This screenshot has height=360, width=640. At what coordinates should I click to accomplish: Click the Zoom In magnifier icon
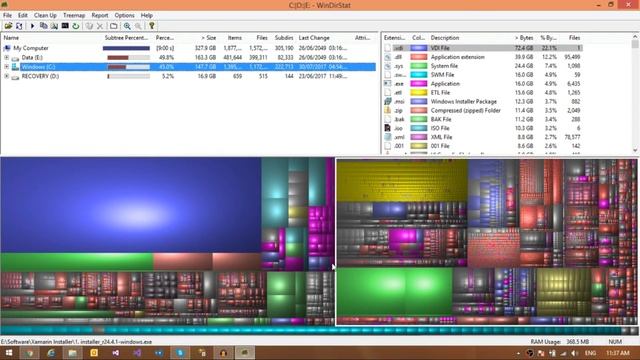point(127,26)
